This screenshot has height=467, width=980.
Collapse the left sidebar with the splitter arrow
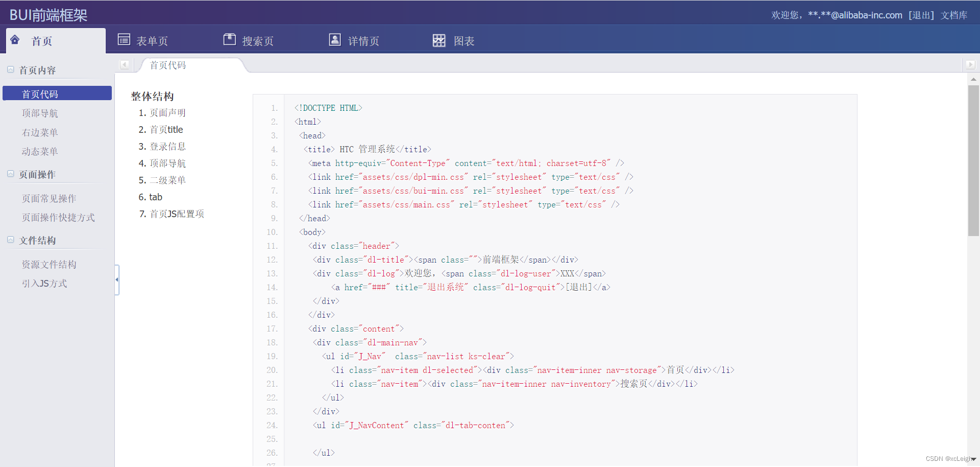[x=117, y=279]
